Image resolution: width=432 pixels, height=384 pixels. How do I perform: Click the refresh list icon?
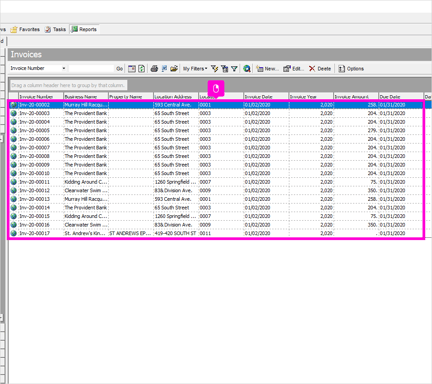[142, 69]
